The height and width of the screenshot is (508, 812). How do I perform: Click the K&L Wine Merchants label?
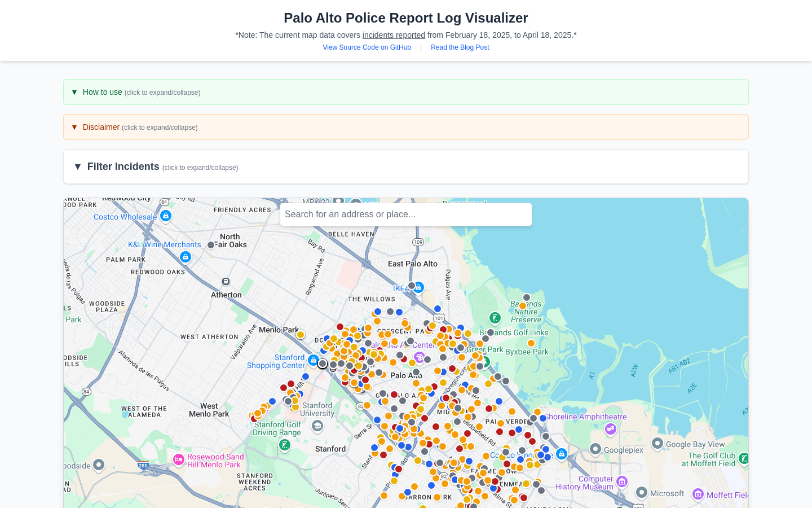(x=165, y=244)
